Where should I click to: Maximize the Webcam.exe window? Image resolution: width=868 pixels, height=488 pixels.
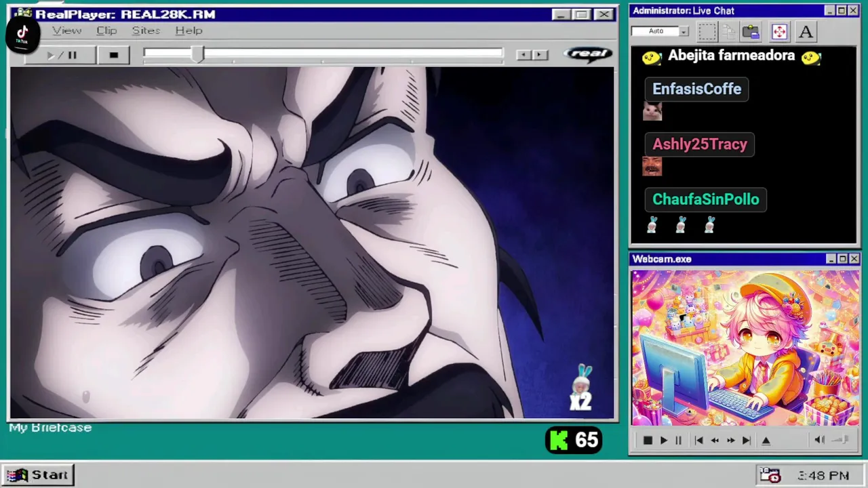[842, 259]
